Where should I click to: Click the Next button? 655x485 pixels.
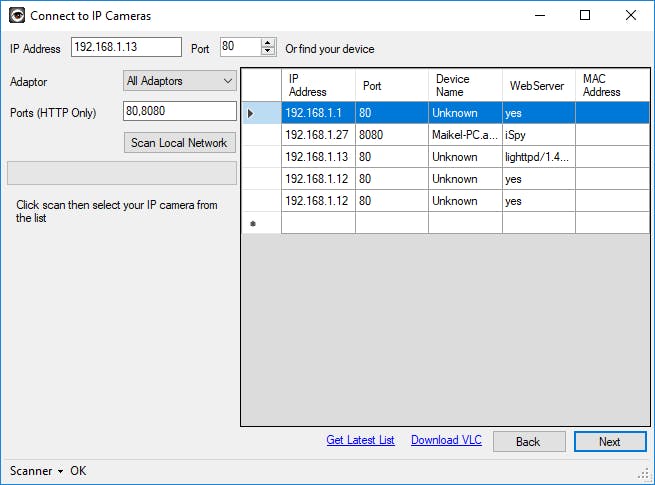click(609, 442)
